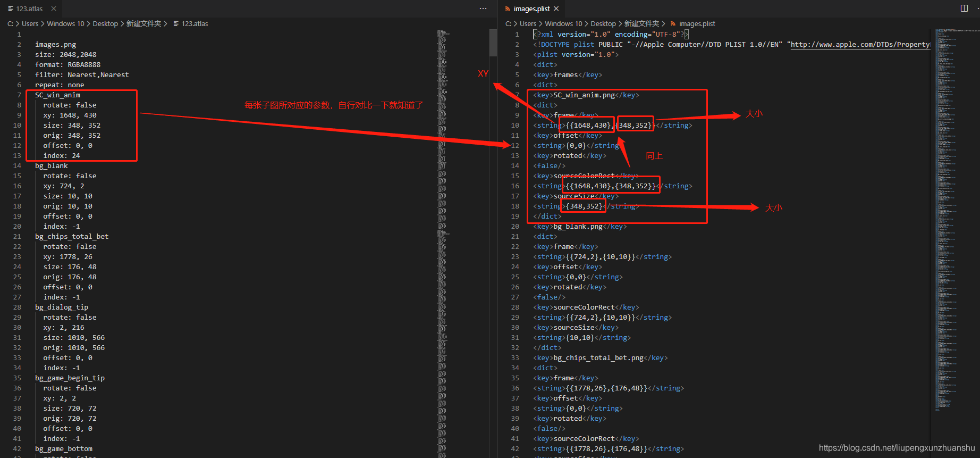Open 'C:' breadcrumb in 123.atlas editor

(10, 24)
